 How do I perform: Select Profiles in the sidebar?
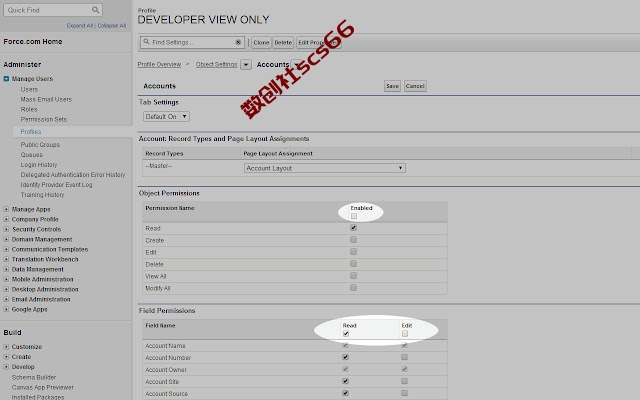click(31, 131)
